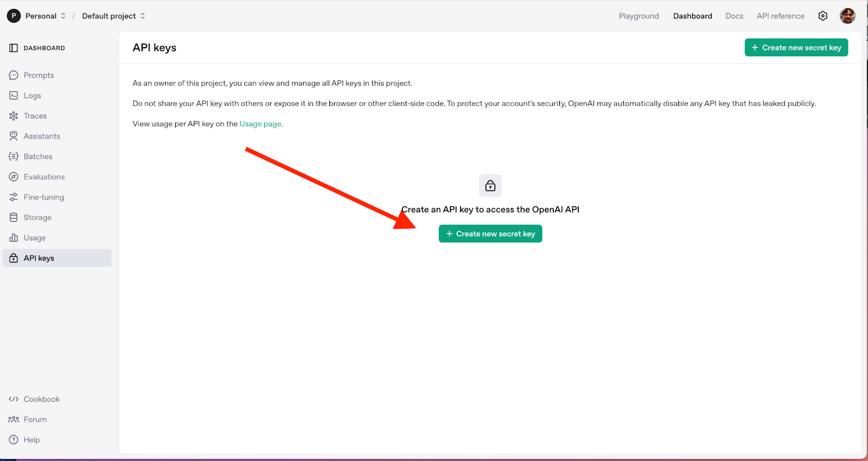The image size is (868, 461).
Task: Click the API keys lock icon in sidebar
Action: [14, 258]
